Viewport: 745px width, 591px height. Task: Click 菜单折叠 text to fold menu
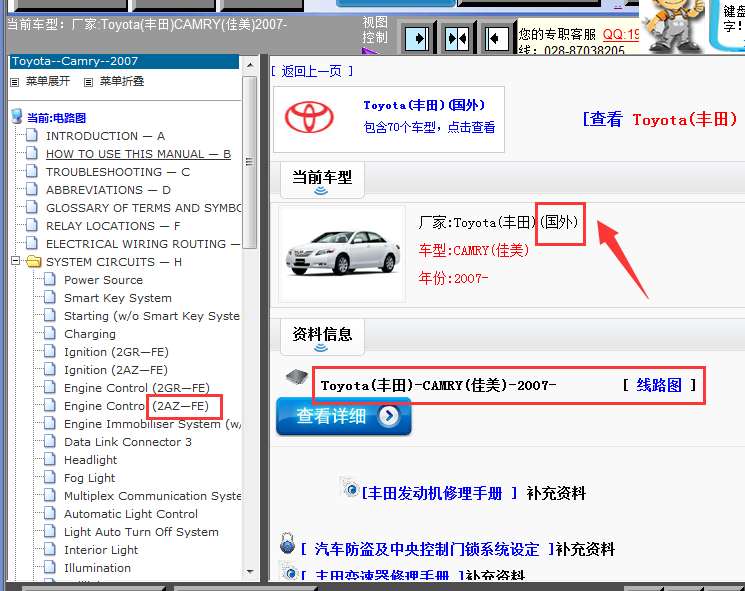pos(122,81)
